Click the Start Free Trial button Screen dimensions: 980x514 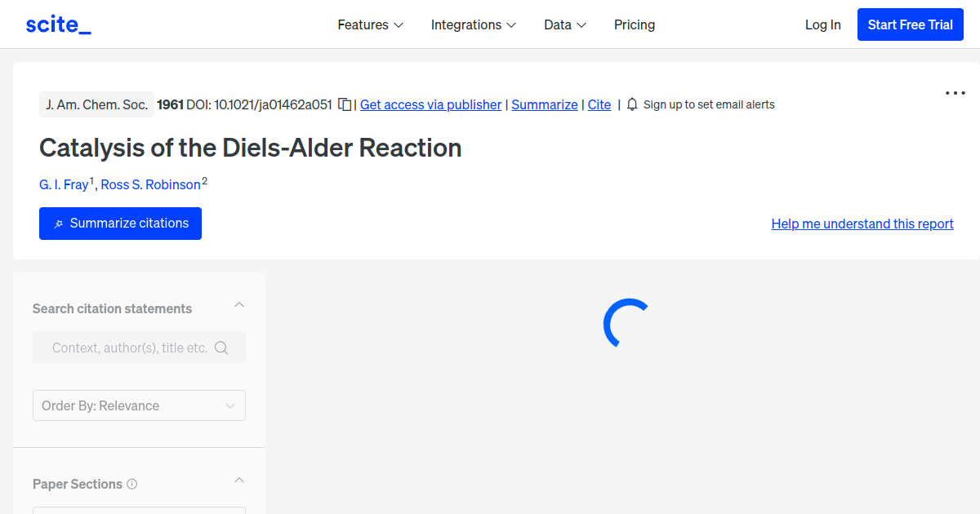pyautogui.click(x=911, y=24)
